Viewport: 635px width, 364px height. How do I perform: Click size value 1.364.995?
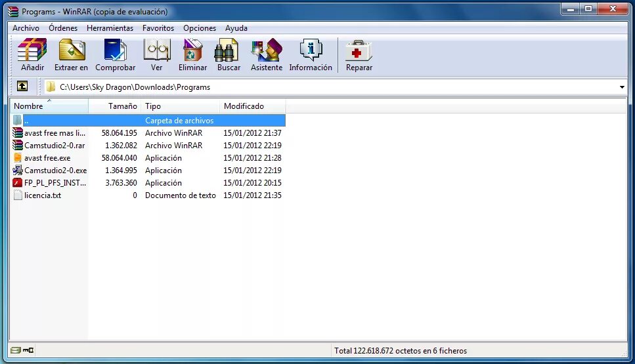[x=121, y=171]
